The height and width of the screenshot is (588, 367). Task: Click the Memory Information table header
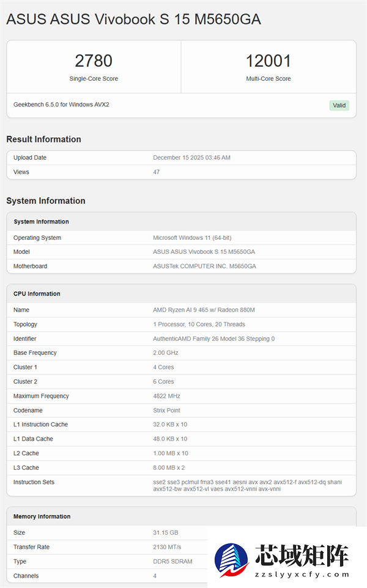click(42, 516)
